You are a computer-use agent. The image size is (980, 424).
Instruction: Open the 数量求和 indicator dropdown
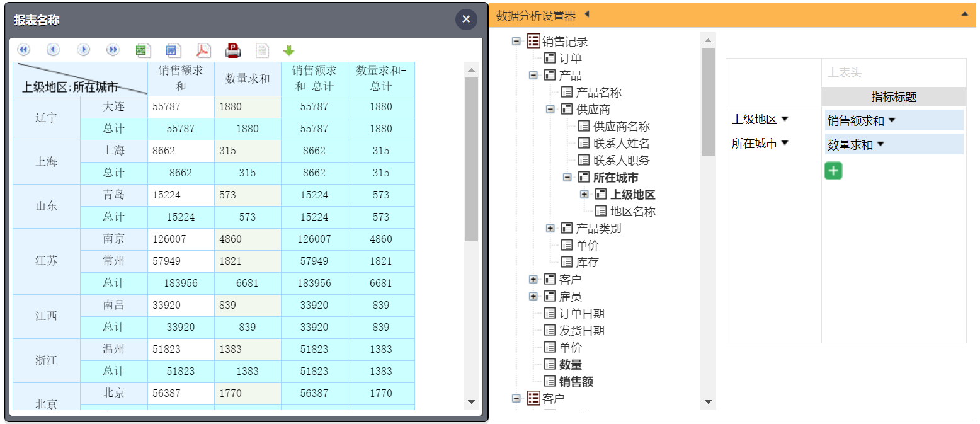(880, 144)
